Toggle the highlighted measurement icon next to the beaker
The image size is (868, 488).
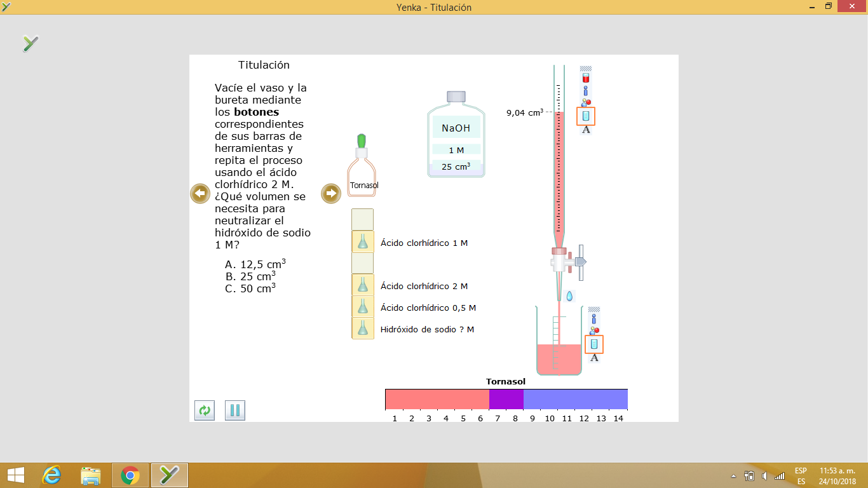click(x=594, y=344)
